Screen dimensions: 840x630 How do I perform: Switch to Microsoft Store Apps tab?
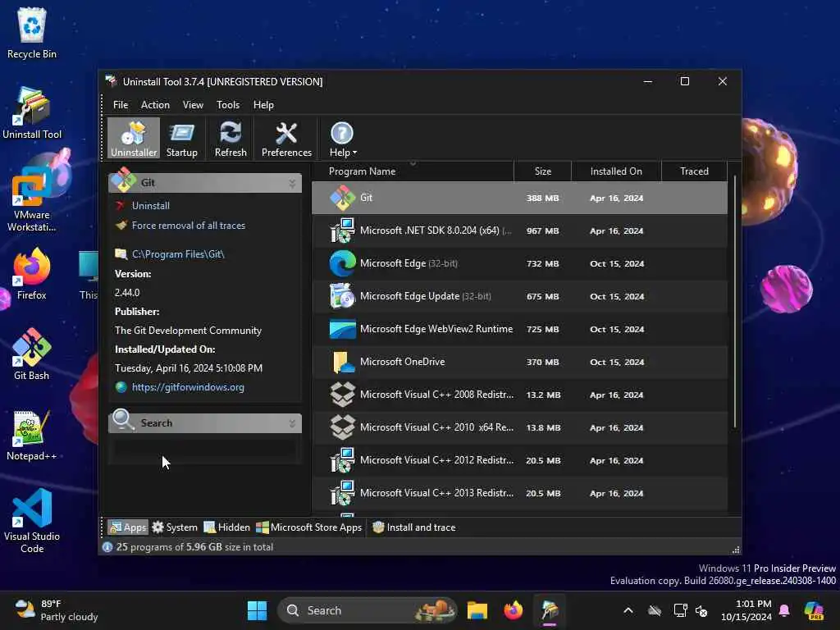[x=309, y=527]
